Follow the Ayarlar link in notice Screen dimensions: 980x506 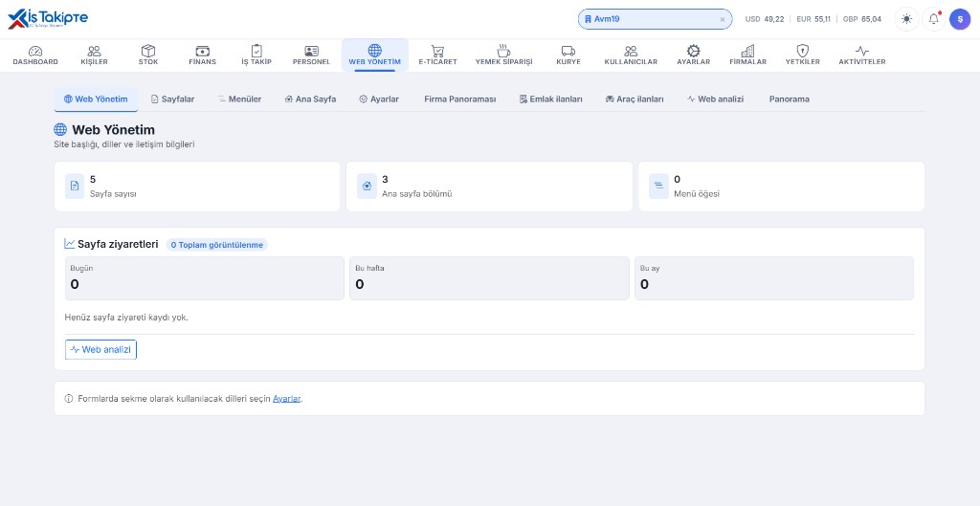click(287, 399)
